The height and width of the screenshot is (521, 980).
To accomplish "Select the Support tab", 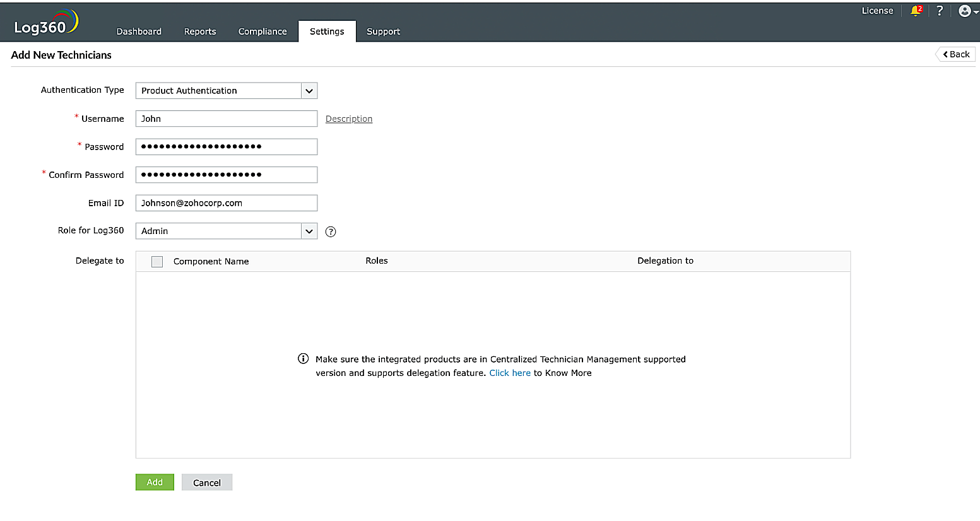I will click(x=383, y=32).
